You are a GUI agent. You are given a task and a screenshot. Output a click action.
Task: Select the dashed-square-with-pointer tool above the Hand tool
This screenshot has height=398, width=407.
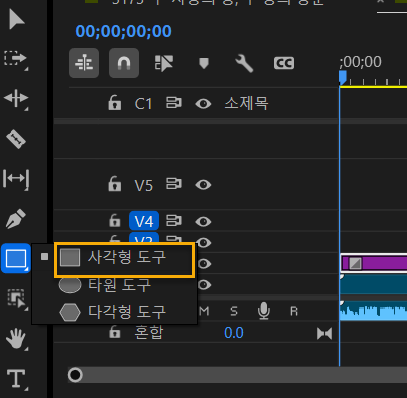point(16,298)
